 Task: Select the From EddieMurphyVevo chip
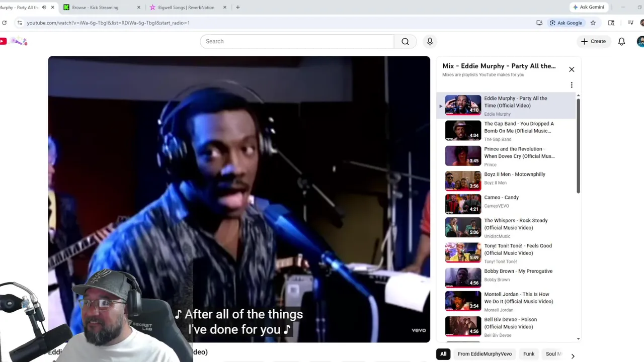[485, 354]
